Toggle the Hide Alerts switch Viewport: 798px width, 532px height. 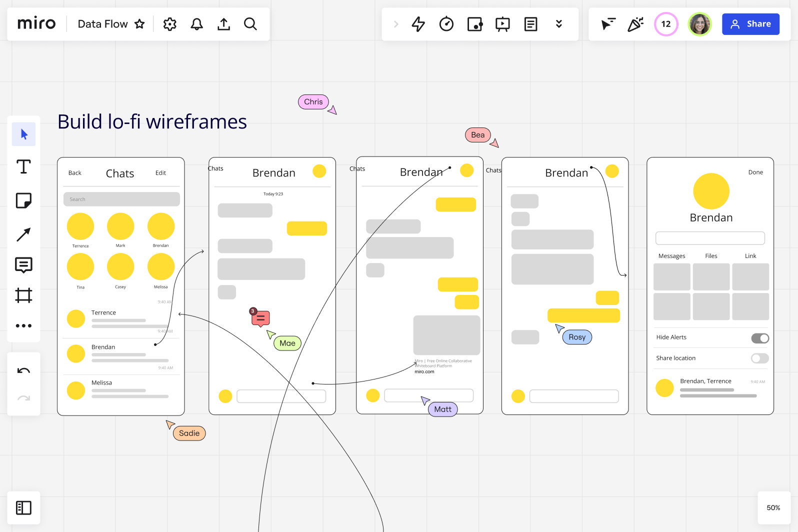pyautogui.click(x=759, y=338)
